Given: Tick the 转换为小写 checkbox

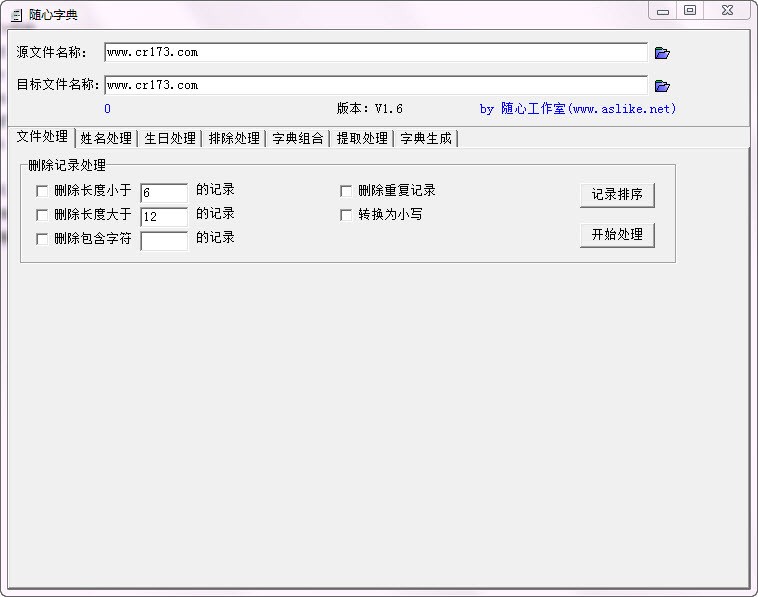Looking at the screenshot, I should click(346, 215).
